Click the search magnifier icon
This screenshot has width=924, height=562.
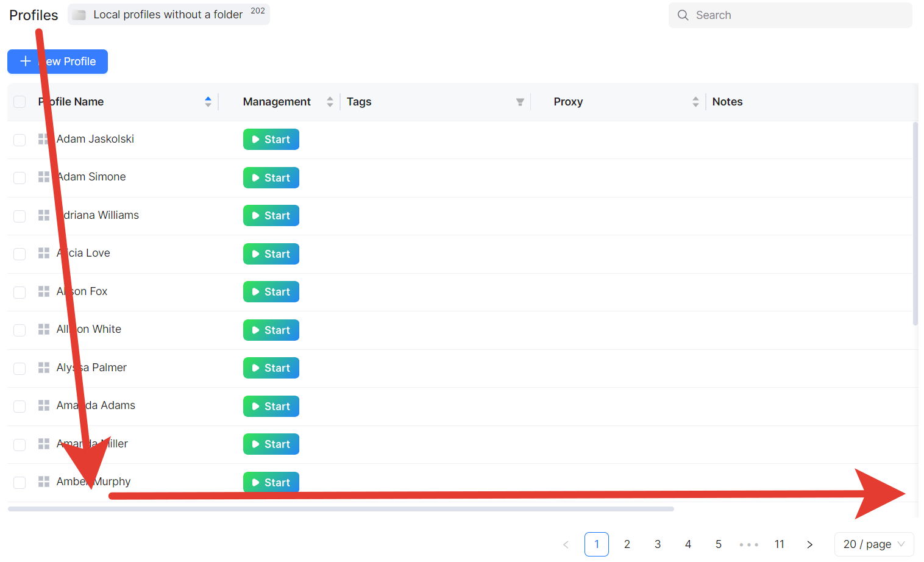tap(683, 15)
